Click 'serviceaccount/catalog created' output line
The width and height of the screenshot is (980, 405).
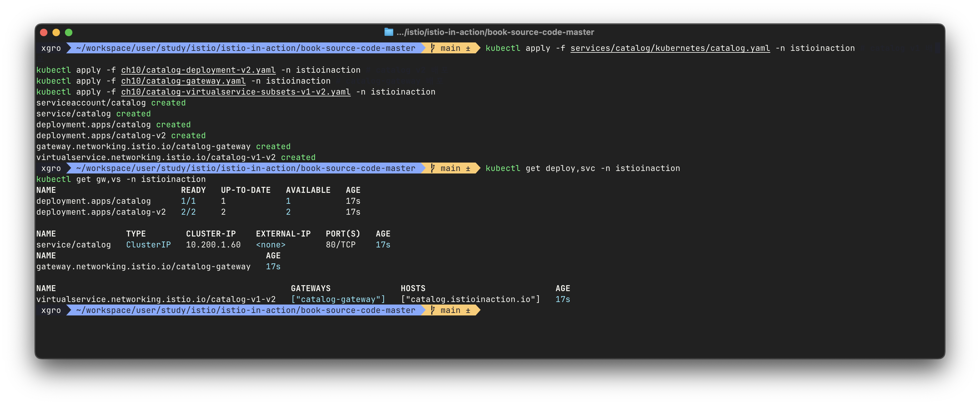(111, 103)
